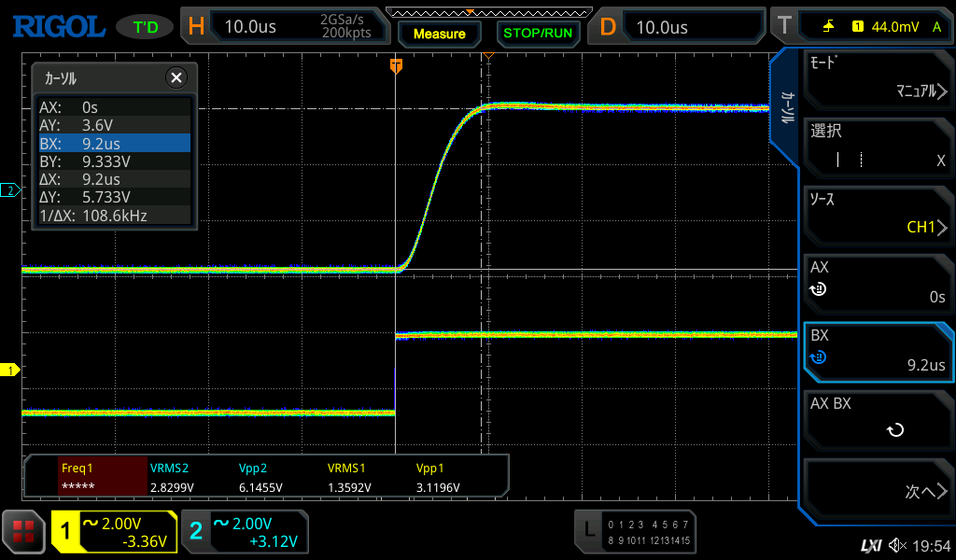Select the yellow channel 1 ground marker
Screen dimensions: 956x560
coord(10,371)
